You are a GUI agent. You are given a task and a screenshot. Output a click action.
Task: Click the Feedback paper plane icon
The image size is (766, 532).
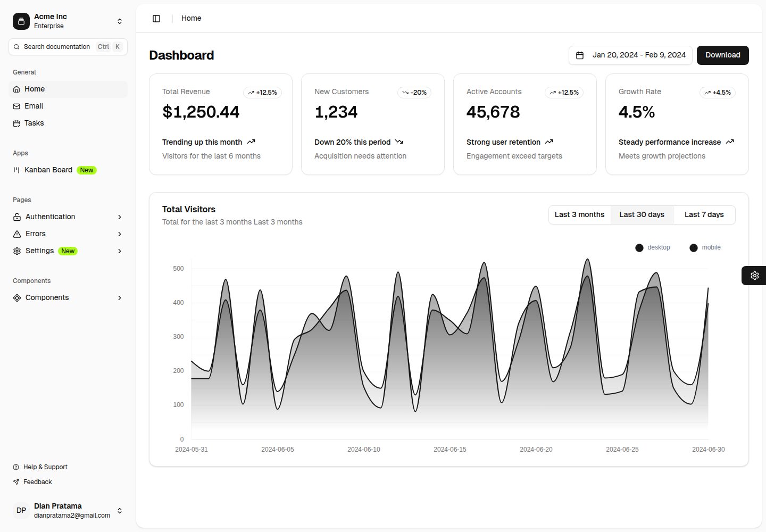click(16, 482)
